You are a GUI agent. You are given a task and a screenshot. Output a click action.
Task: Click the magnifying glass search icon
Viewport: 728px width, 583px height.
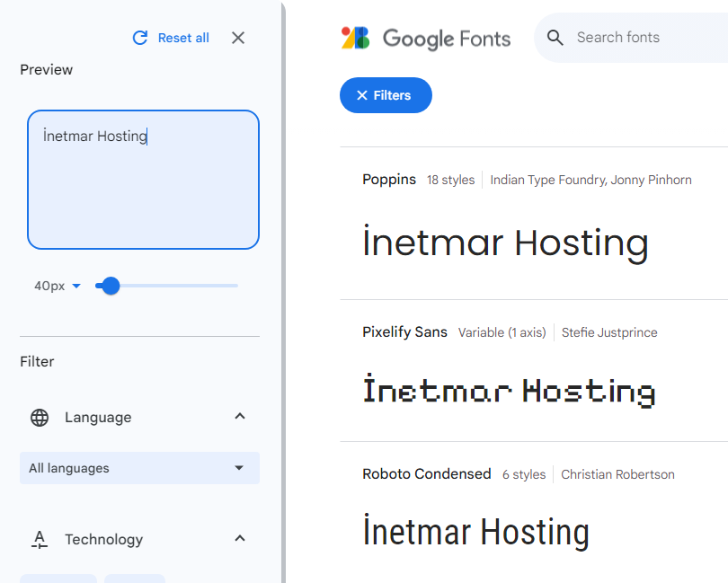(555, 38)
